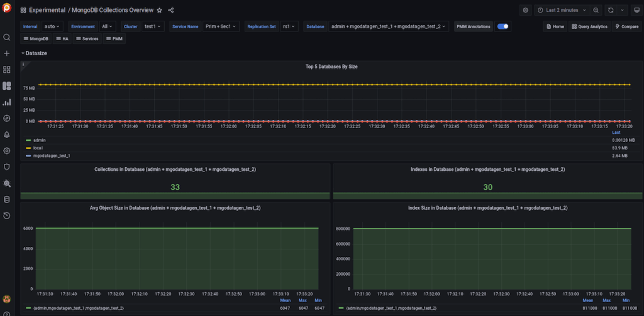Toggle local series in legend

click(38, 148)
